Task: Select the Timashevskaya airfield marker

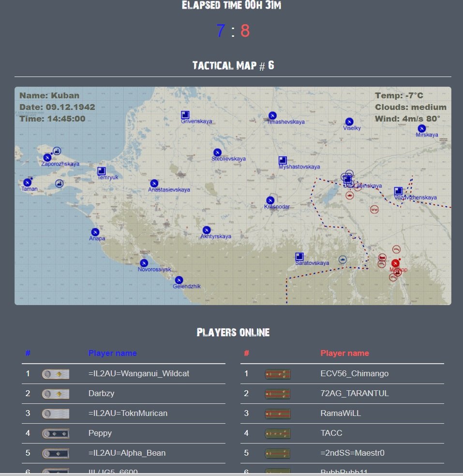Action: click(x=272, y=116)
